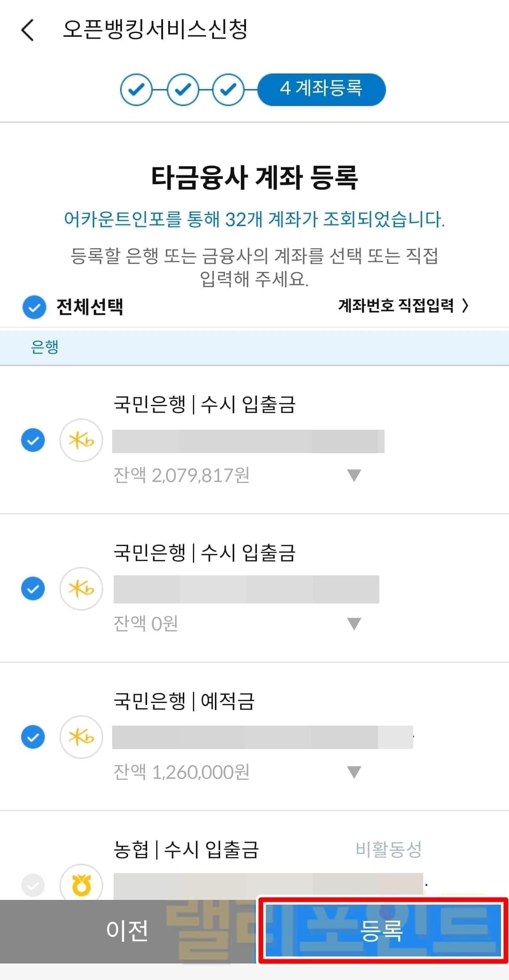Expand details for 0원 balance account

pos(354,623)
